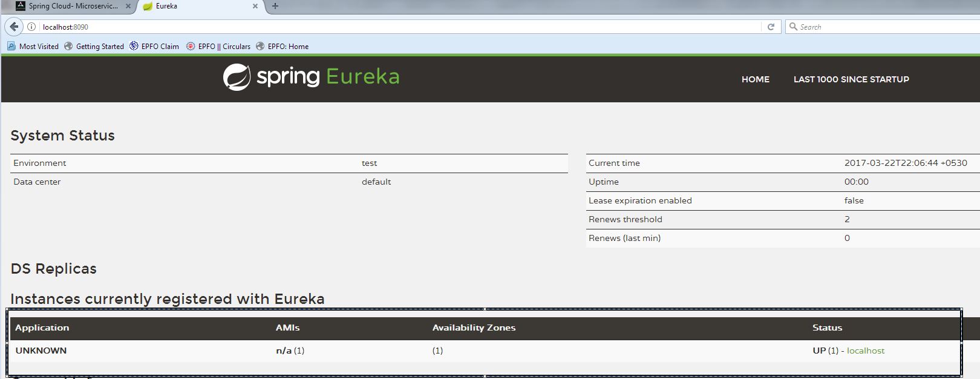Click the site information icon in address bar
Image resolution: width=980 pixels, height=379 pixels.
point(31,27)
